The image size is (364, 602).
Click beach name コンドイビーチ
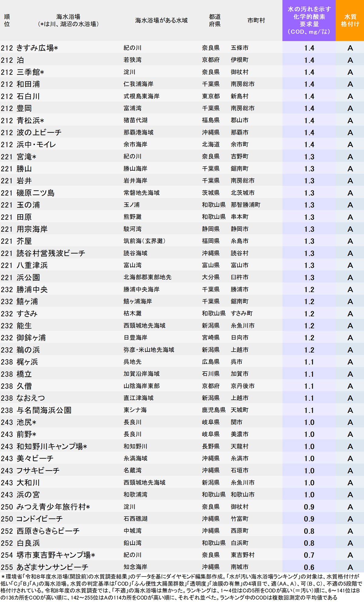40,519
